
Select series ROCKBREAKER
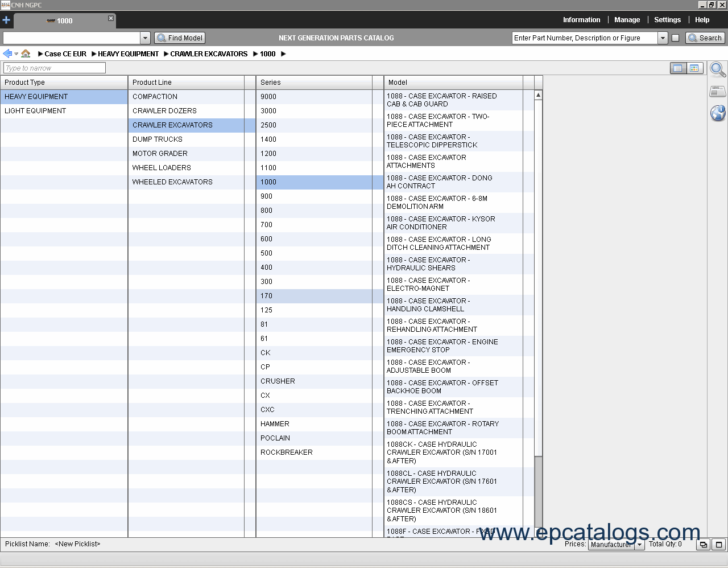[x=320, y=452]
